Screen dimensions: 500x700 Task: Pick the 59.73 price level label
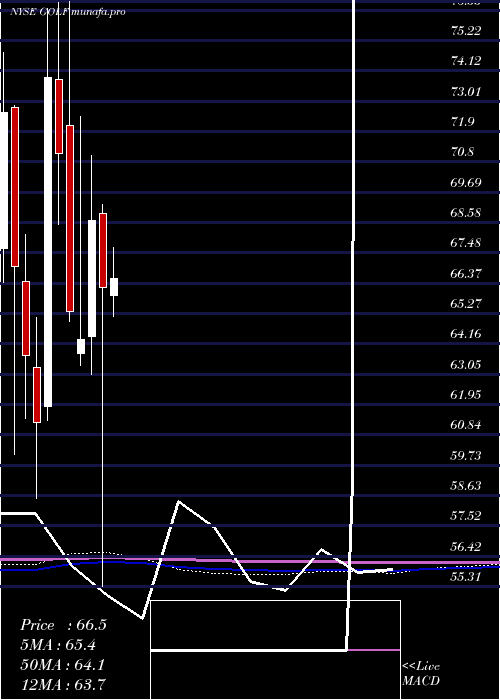pos(467,456)
